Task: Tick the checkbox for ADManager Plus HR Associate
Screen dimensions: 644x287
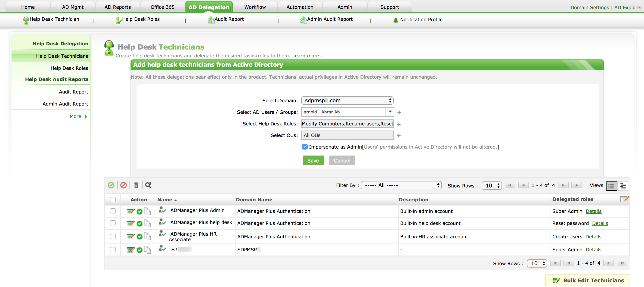Action: (113, 237)
